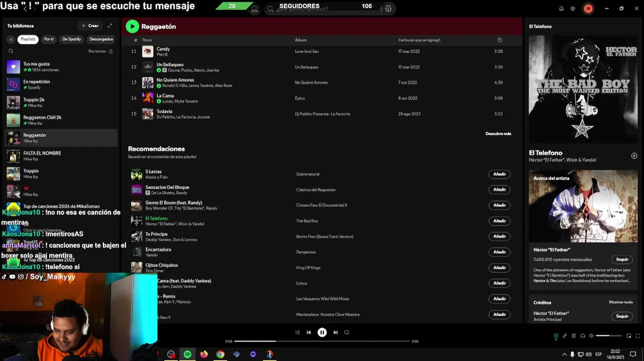Image resolution: width=644 pixels, height=361 pixels.
Task: Click the La Cama album thumbnail
Action: (x=148, y=98)
